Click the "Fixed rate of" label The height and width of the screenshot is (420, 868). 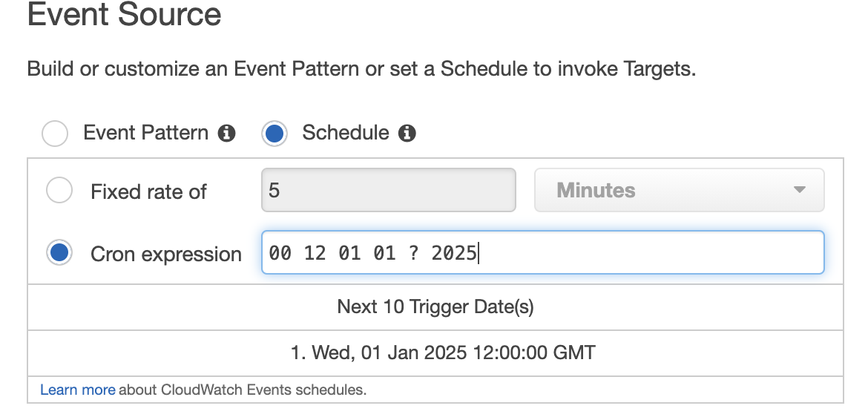[x=148, y=192]
